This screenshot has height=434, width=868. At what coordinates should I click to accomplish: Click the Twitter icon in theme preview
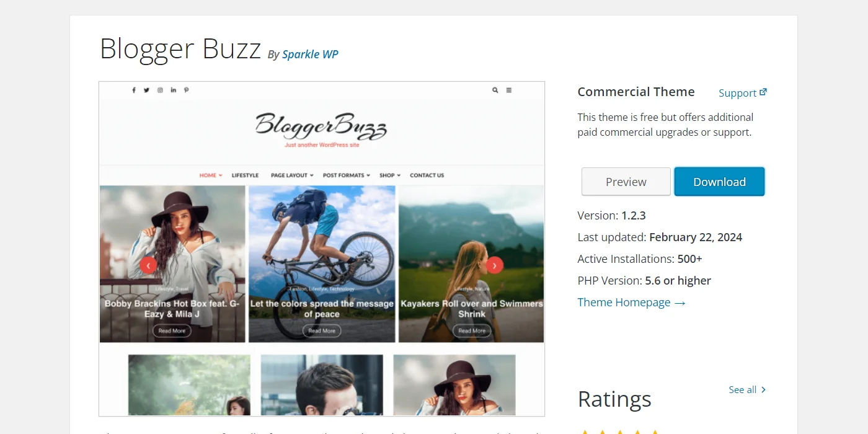point(146,90)
